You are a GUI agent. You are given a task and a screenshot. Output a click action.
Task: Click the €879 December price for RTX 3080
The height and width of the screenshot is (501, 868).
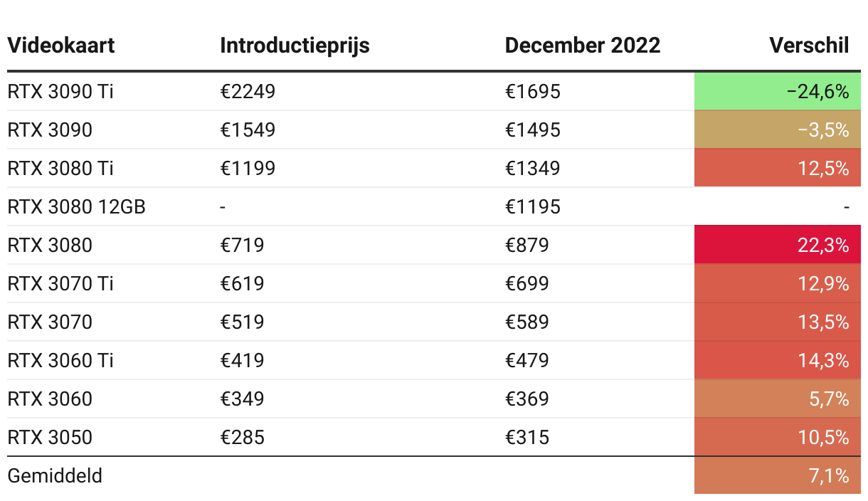point(527,245)
